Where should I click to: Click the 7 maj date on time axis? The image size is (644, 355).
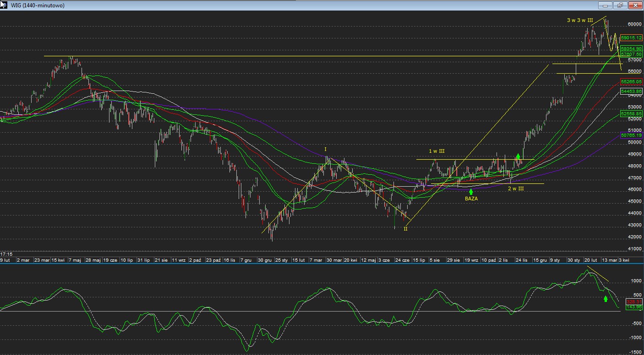pos(75,260)
